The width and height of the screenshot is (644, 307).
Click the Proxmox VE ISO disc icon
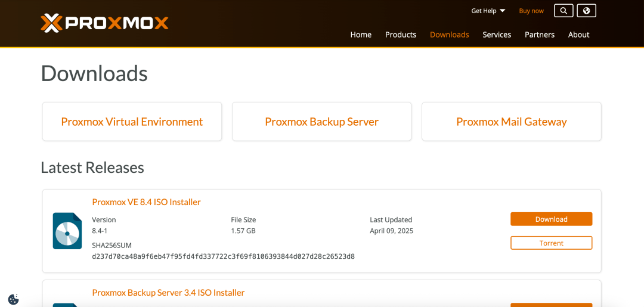67,231
